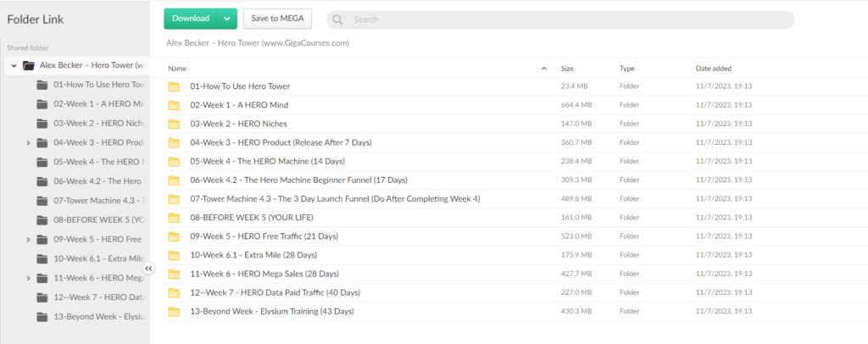Click sidebar folder icon for 12--Week 7
This screenshot has height=344, width=868.
coord(42,297)
